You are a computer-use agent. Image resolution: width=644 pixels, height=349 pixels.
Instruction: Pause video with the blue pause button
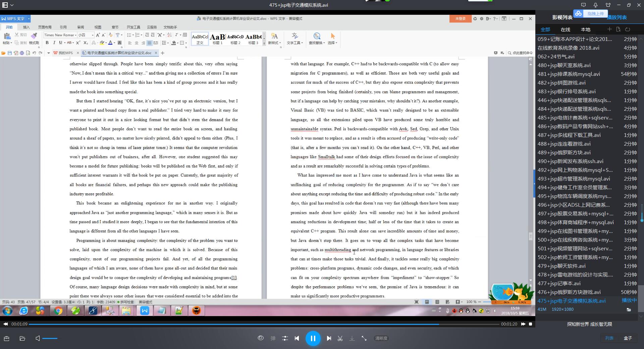(313, 338)
